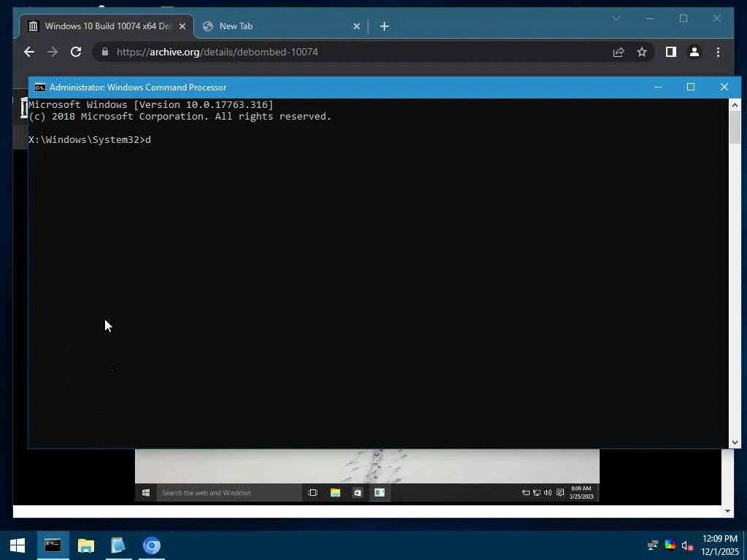Click Task View icon in embedded taskbar
The width and height of the screenshot is (747, 560).
tap(313, 493)
